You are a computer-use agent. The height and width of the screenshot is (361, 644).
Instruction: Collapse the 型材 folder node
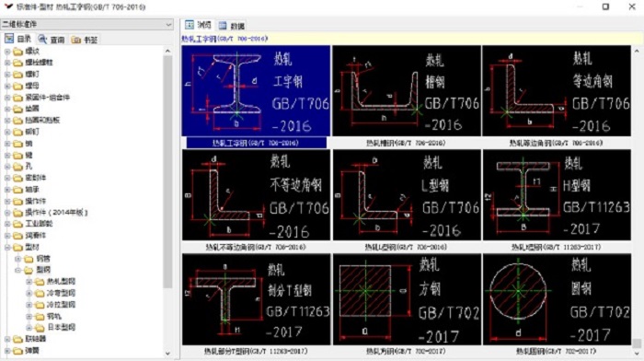(x=7, y=247)
